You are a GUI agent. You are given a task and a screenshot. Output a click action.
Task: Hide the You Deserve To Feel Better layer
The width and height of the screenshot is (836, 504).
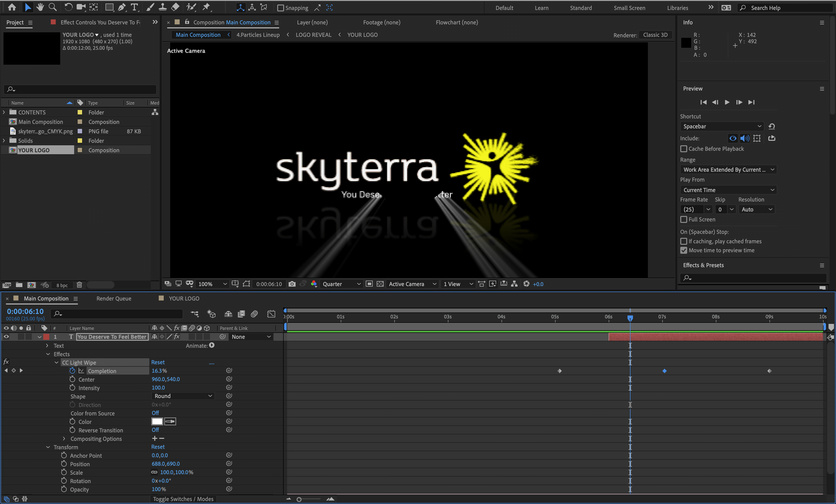tap(6, 337)
